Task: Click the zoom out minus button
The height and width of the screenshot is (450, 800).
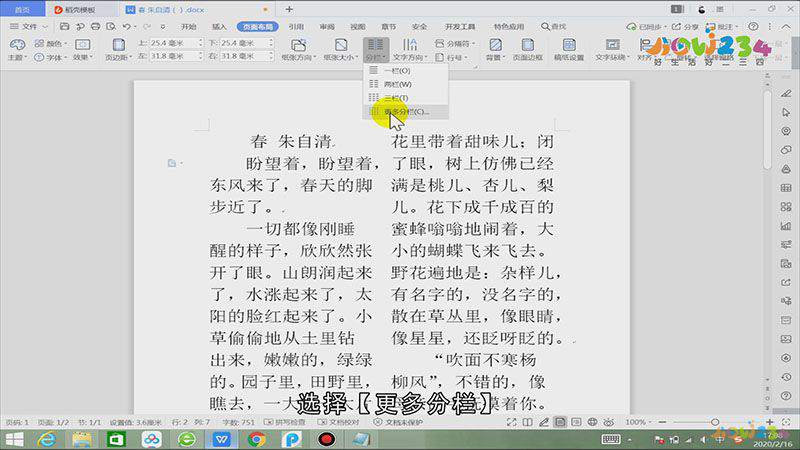Action: pos(662,422)
